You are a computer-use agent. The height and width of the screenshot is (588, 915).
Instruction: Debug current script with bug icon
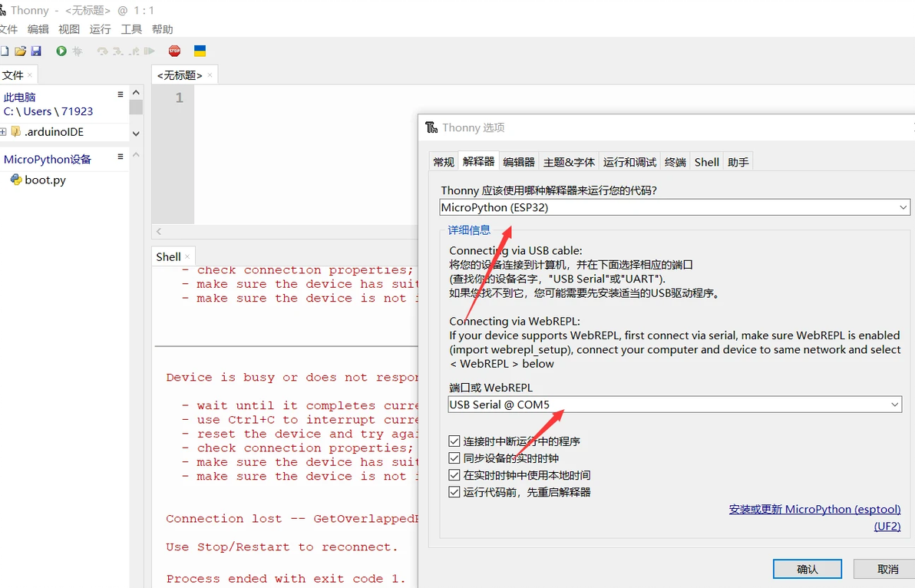click(78, 51)
